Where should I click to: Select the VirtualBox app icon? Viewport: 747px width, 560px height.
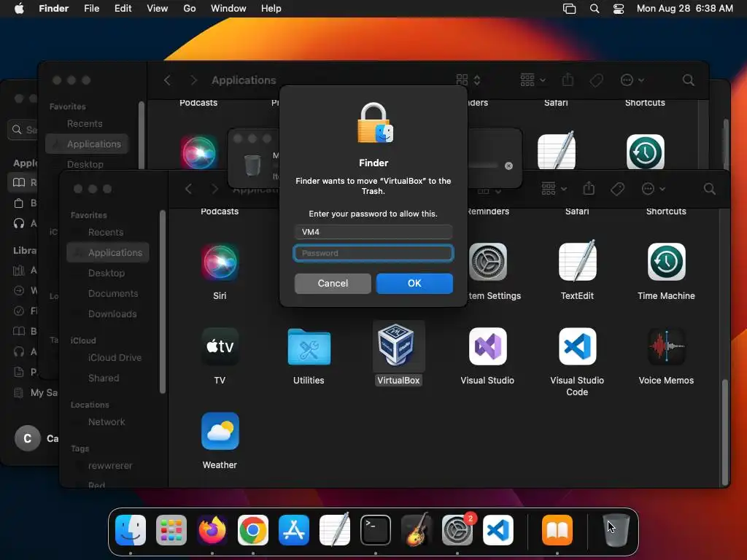coord(398,346)
